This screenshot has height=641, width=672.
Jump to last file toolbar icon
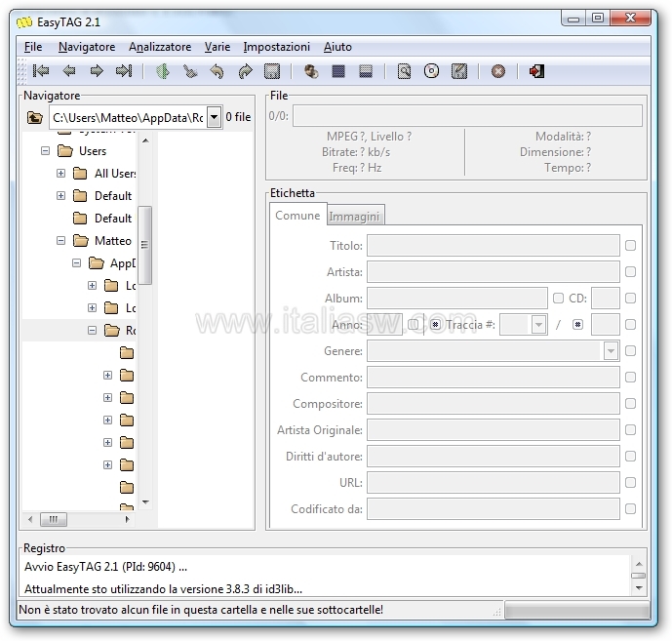(x=124, y=71)
